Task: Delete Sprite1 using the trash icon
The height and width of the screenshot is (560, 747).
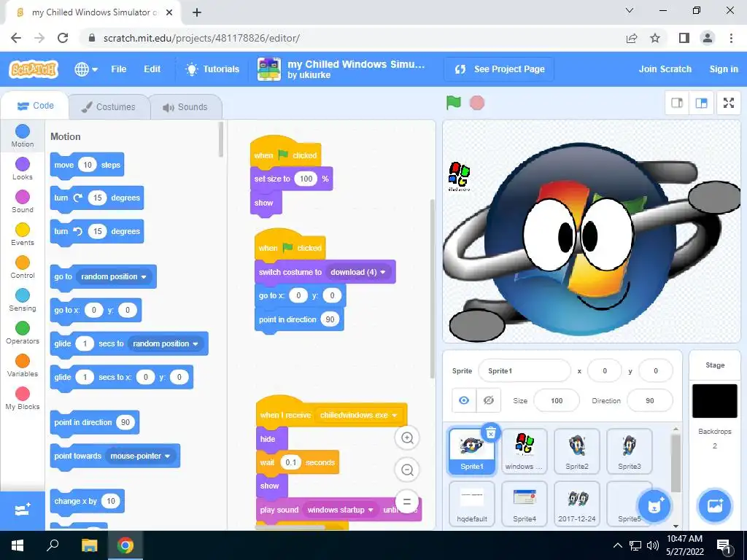Action: tap(491, 433)
